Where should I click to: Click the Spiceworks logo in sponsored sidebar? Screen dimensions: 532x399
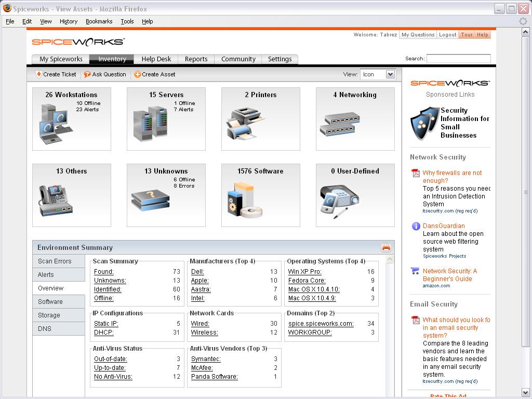450,83
